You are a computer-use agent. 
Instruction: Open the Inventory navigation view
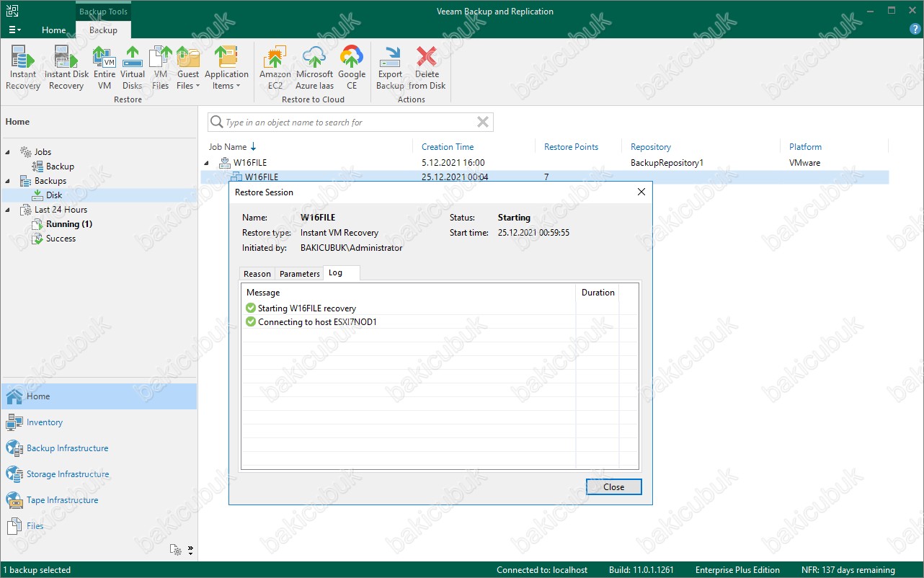[x=99, y=422]
